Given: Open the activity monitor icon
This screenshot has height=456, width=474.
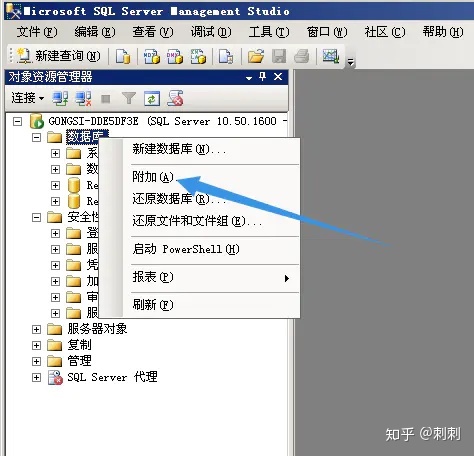Looking at the screenshot, I should click(331, 56).
